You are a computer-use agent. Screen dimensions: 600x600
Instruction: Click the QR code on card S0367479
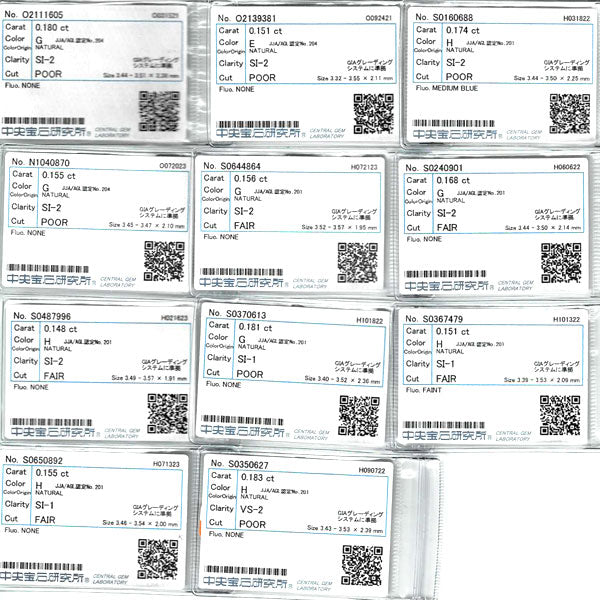[x=560, y=414]
